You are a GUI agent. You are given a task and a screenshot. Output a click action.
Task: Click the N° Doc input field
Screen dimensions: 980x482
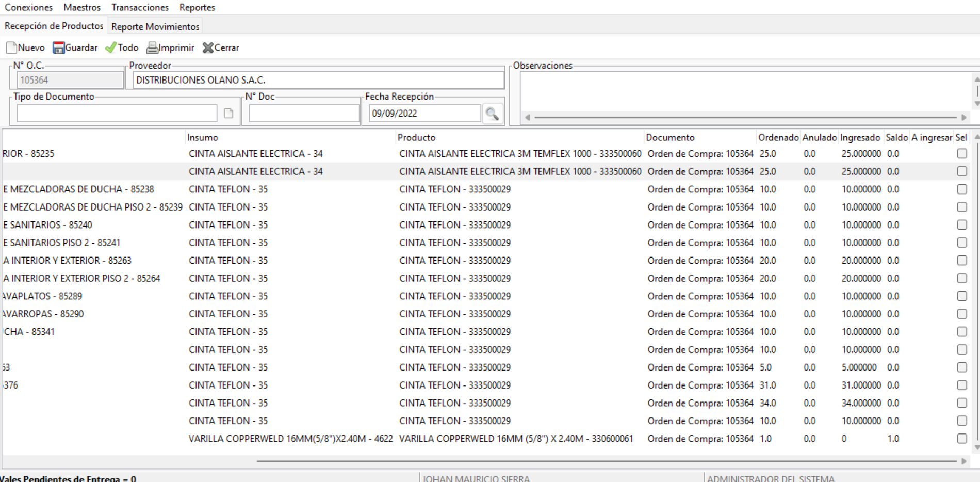[x=304, y=114]
